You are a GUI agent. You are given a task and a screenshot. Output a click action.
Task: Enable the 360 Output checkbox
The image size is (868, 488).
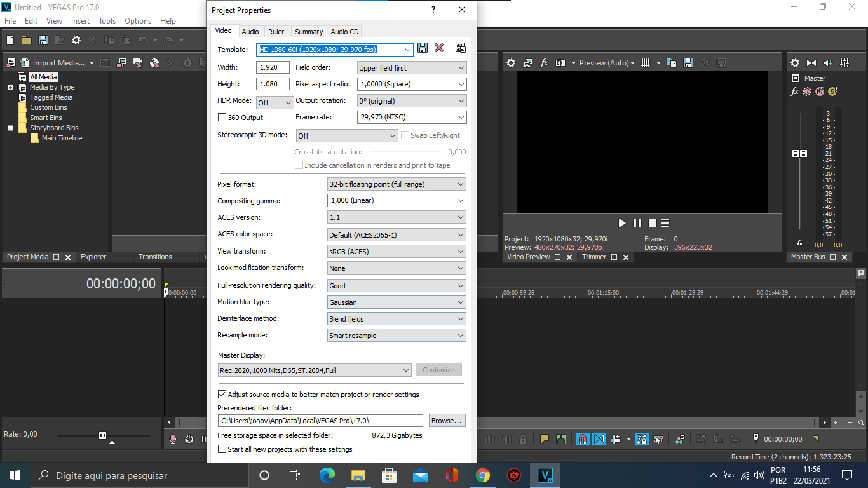tap(222, 118)
